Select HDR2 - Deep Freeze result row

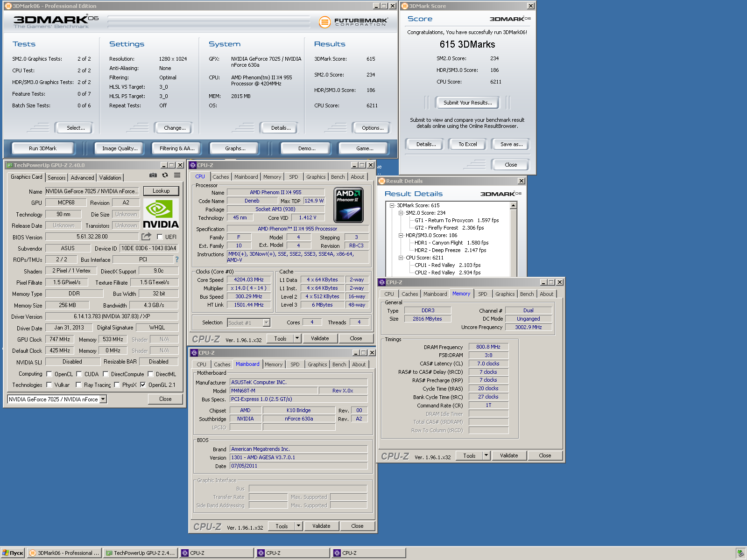click(x=450, y=250)
